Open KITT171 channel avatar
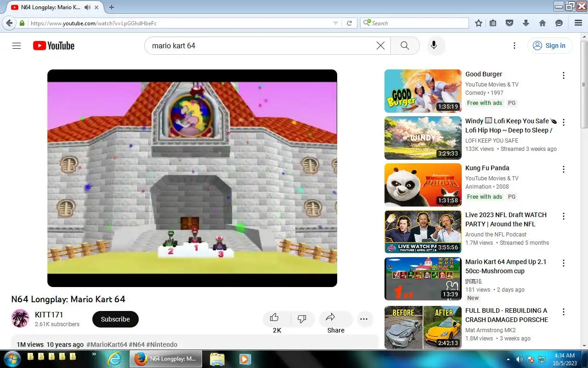 click(20, 318)
